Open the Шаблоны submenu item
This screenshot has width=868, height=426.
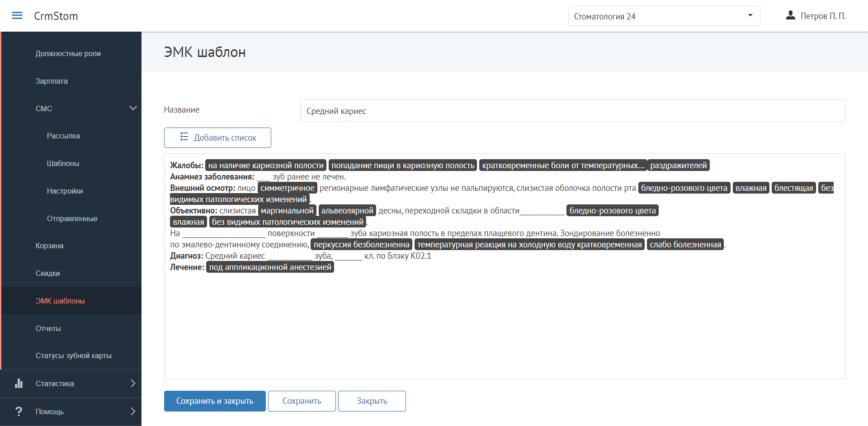[x=63, y=163]
